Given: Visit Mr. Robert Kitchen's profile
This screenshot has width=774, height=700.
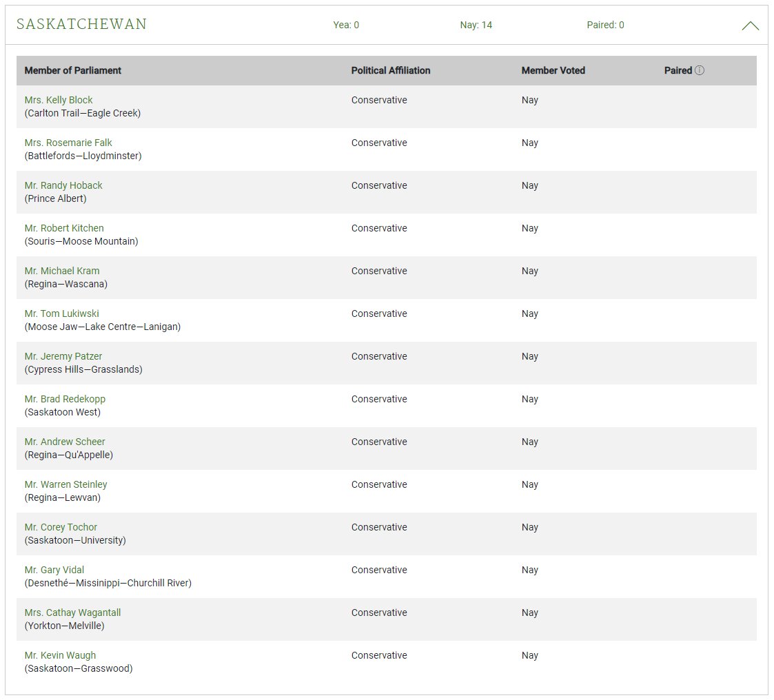Looking at the screenshot, I should click(64, 229).
